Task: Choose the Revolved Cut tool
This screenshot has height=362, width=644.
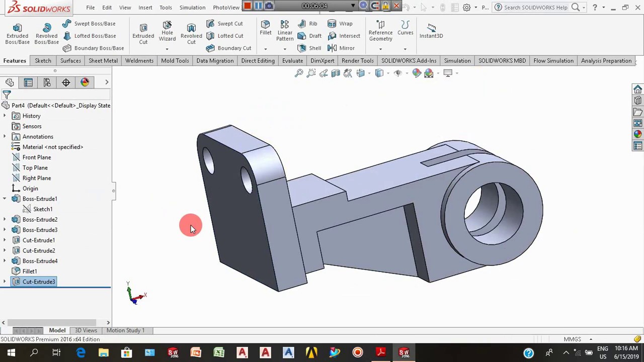Action: (191, 34)
